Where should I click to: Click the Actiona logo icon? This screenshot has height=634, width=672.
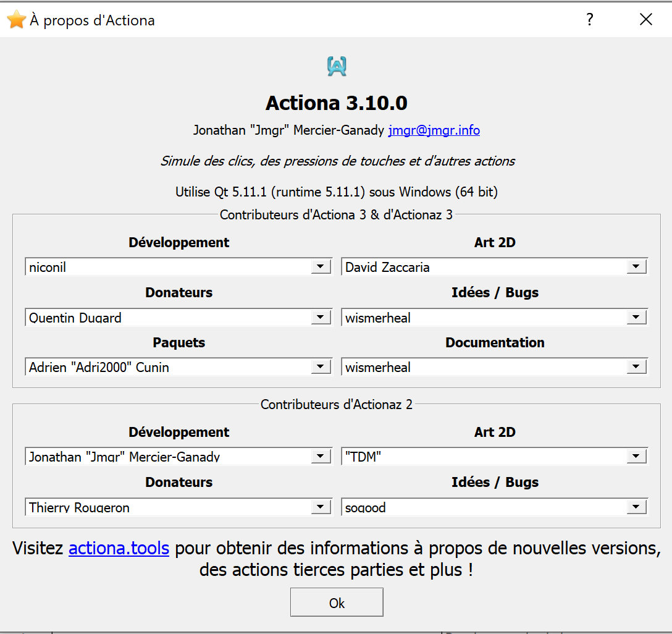(x=337, y=67)
